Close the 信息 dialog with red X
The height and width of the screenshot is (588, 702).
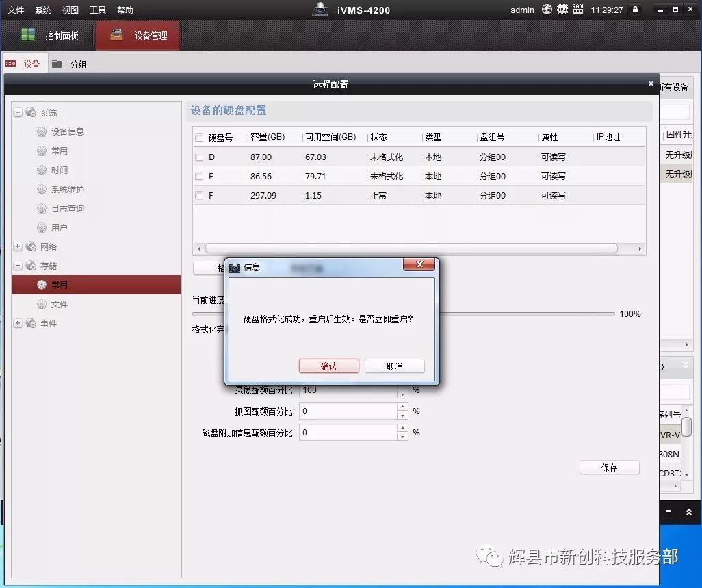click(x=419, y=264)
